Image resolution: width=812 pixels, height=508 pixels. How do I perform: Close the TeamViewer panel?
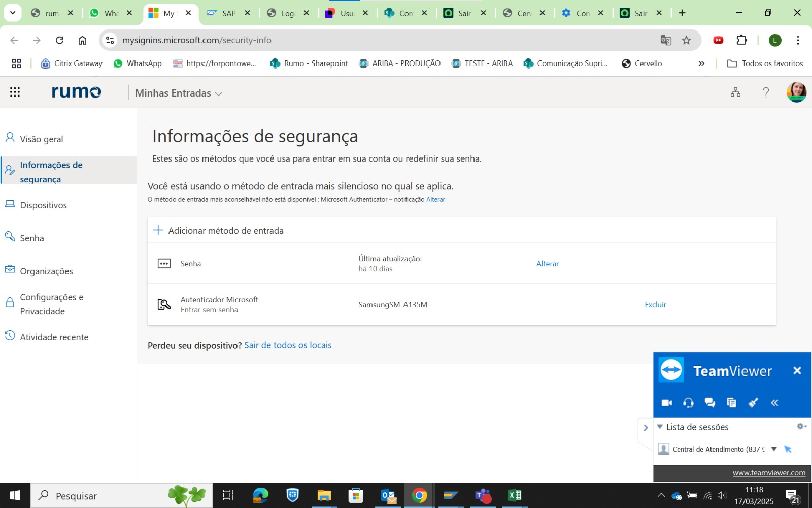pyautogui.click(x=797, y=370)
